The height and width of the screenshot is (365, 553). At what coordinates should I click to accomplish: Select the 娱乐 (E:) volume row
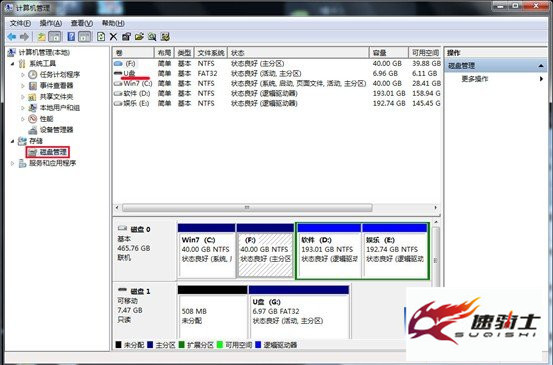277,103
